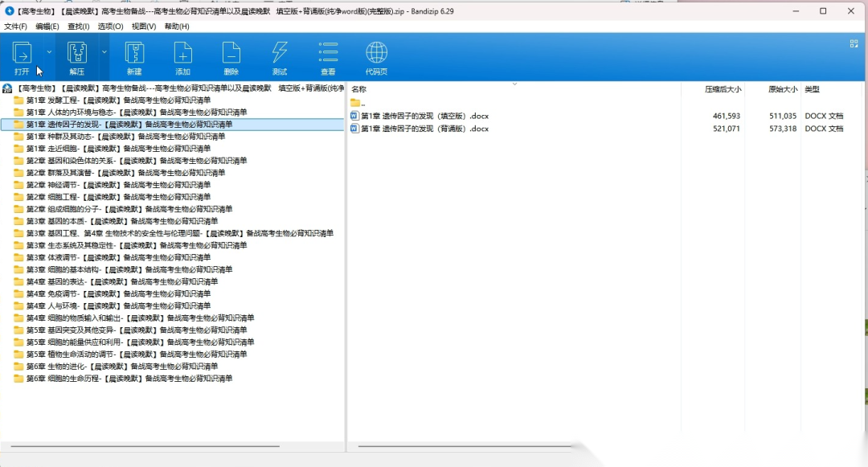Select folder 第6章 生物的进化 in tree

pos(121,367)
